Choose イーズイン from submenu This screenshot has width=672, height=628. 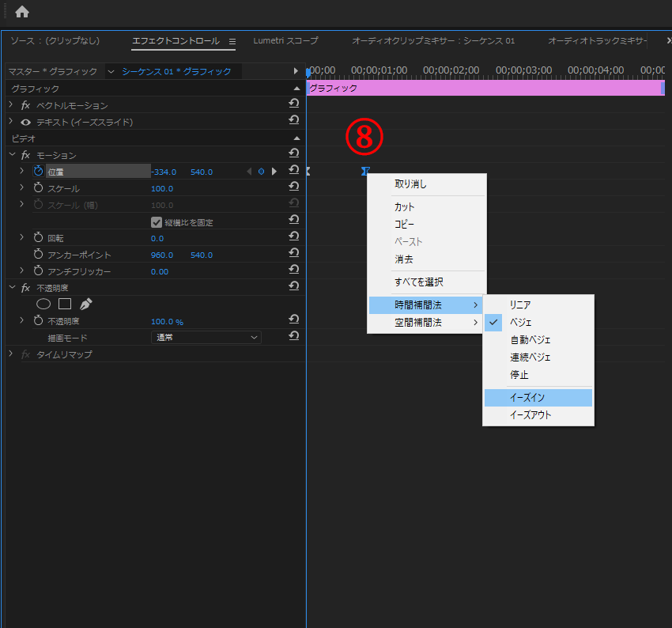(538, 397)
